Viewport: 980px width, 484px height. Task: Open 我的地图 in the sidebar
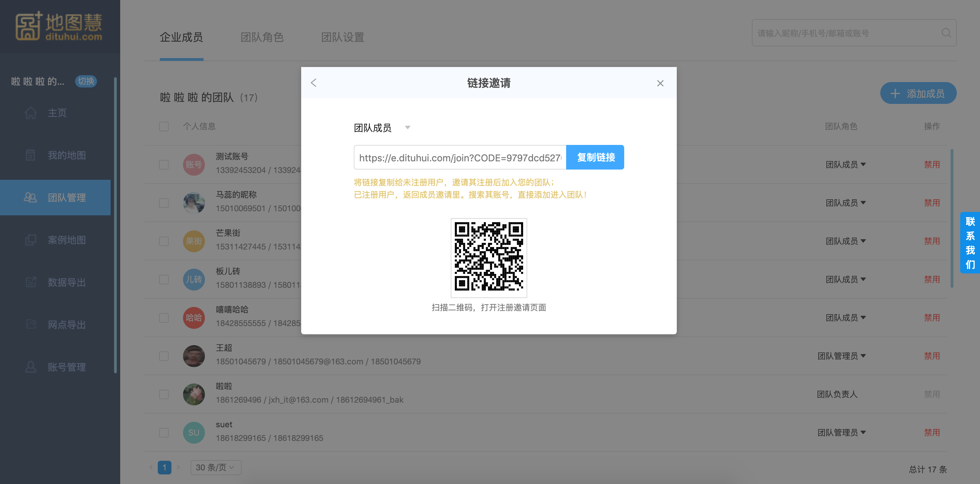coord(67,155)
